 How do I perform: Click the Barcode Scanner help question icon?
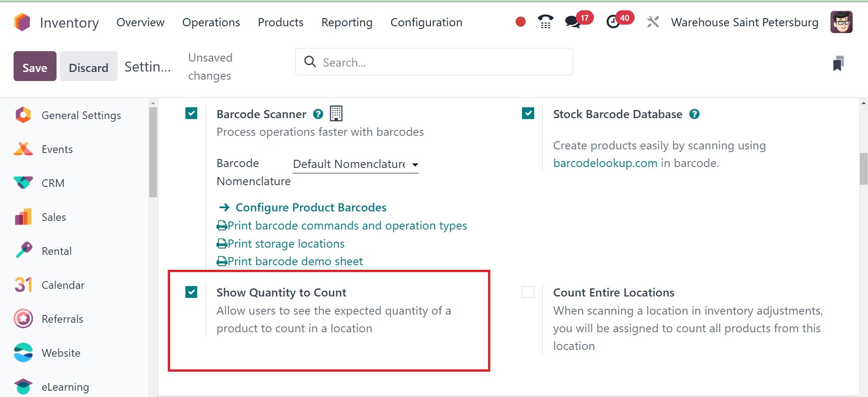(x=318, y=114)
